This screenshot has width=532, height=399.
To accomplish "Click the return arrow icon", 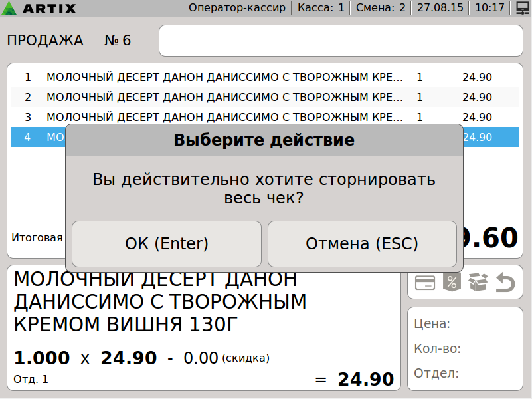I will 505,283.
